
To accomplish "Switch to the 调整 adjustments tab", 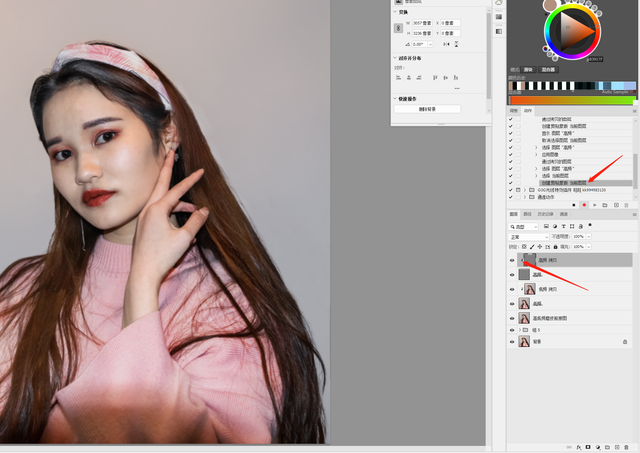I will tap(514, 111).
